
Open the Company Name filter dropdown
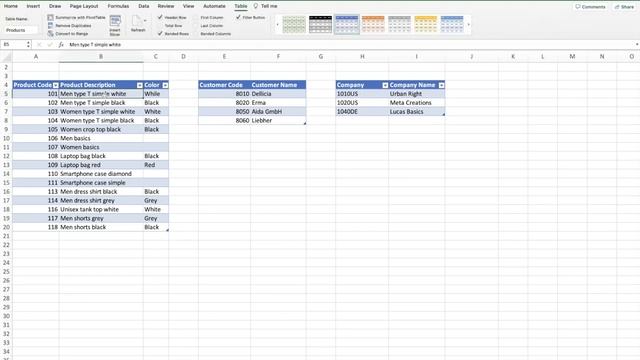(441, 85)
